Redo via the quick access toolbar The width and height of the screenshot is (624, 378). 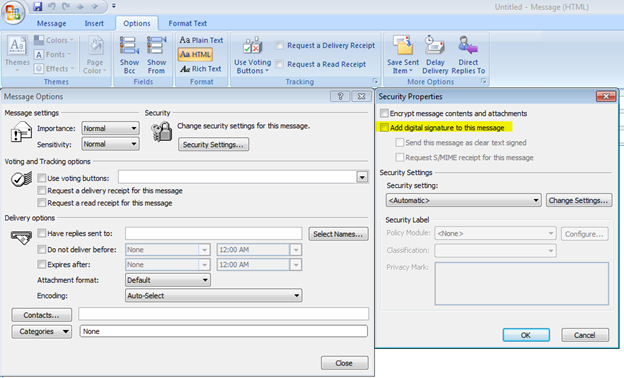(66, 6)
